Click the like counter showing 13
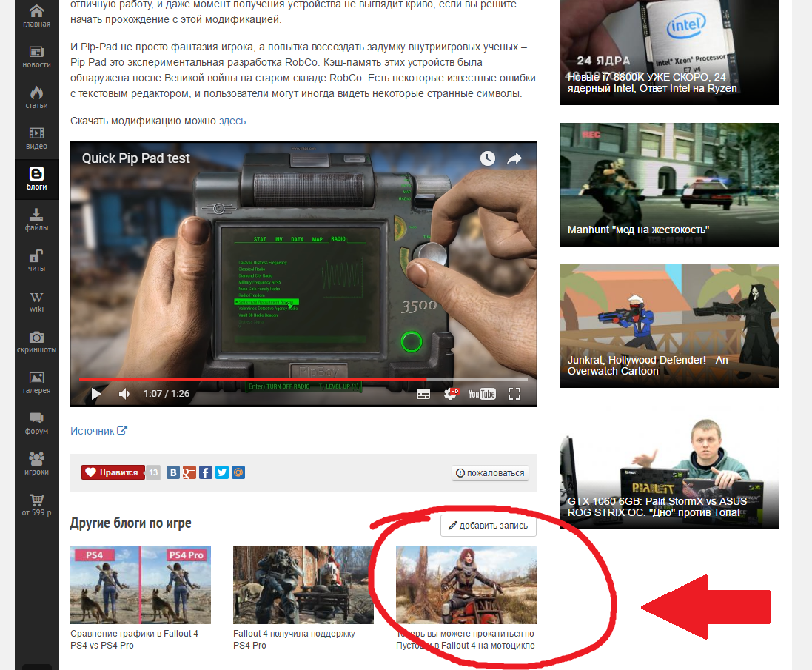This screenshot has width=812, height=670. tap(153, 472)
